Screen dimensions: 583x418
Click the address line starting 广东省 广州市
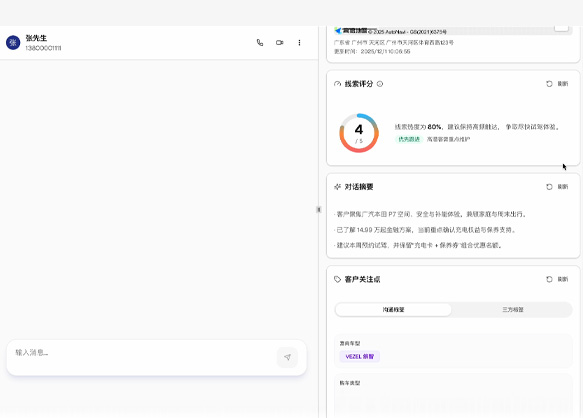click(x=394, y=43)
